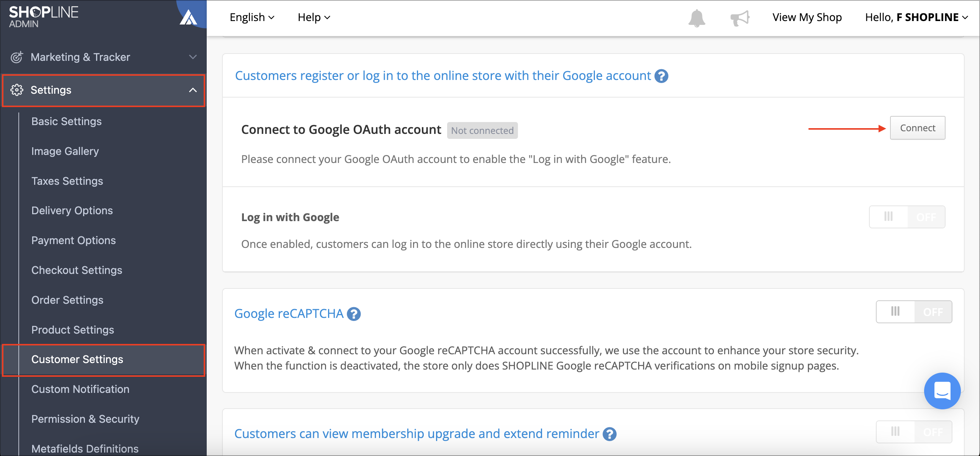Open the live chat support bubble
This screenshot has height=456, width=980.
(942, 391)
